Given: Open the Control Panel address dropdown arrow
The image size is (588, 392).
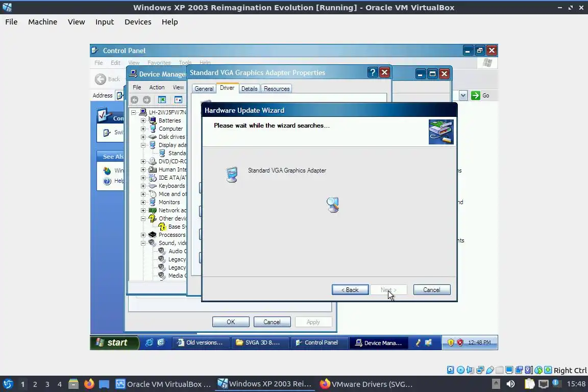Looking at the screenshot, I should (x=463, y=95).
